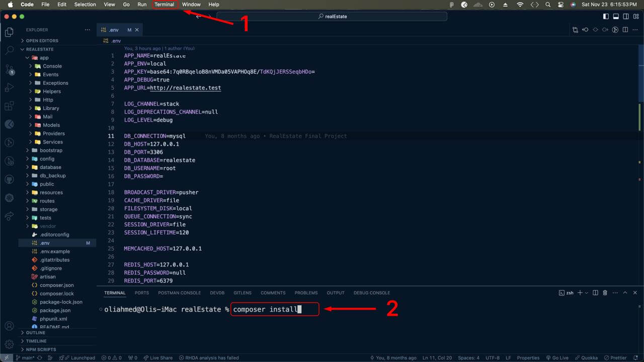Open the Search view in activity bar
Viewport: 644px width, 362px height.
point(9,50)
